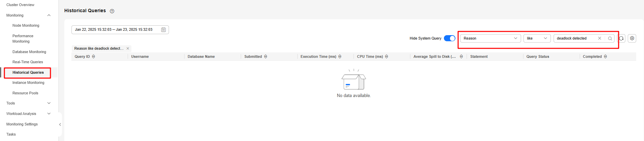Open the like operator dropdown
644x141 pixels.
click(537, 38)
